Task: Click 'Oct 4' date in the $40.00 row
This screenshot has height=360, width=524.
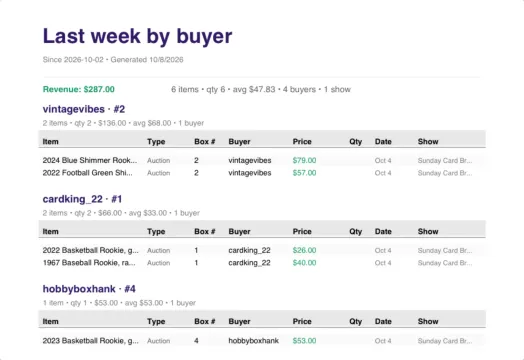Action: pyautogui.click(x=383, y=263)
